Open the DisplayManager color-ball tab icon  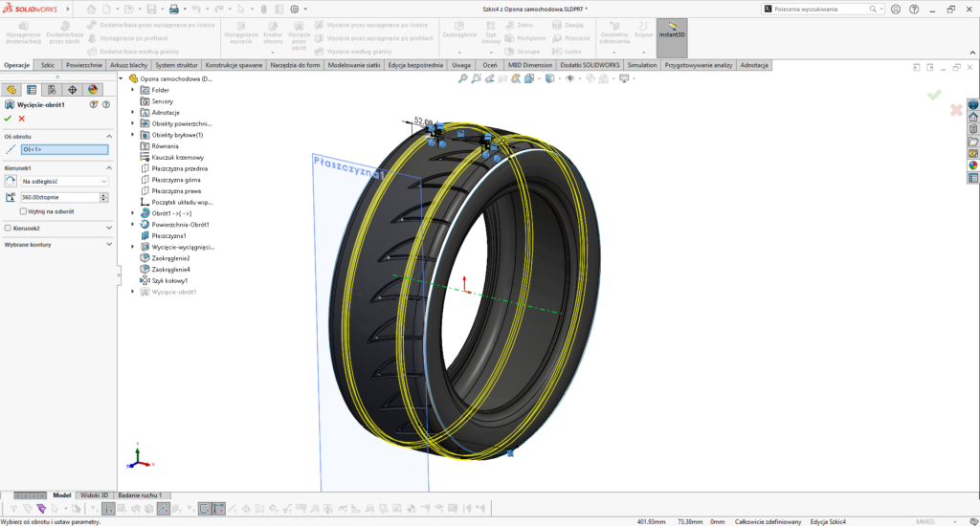93,90
